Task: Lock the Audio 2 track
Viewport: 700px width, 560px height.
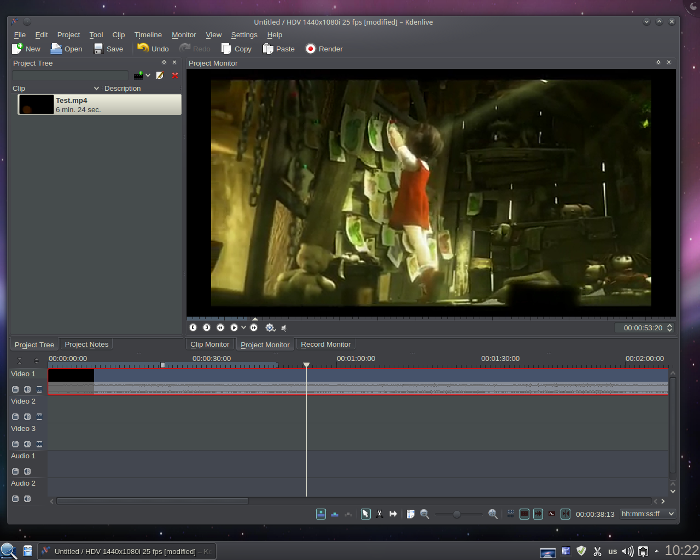Action: tap(15, 498)
